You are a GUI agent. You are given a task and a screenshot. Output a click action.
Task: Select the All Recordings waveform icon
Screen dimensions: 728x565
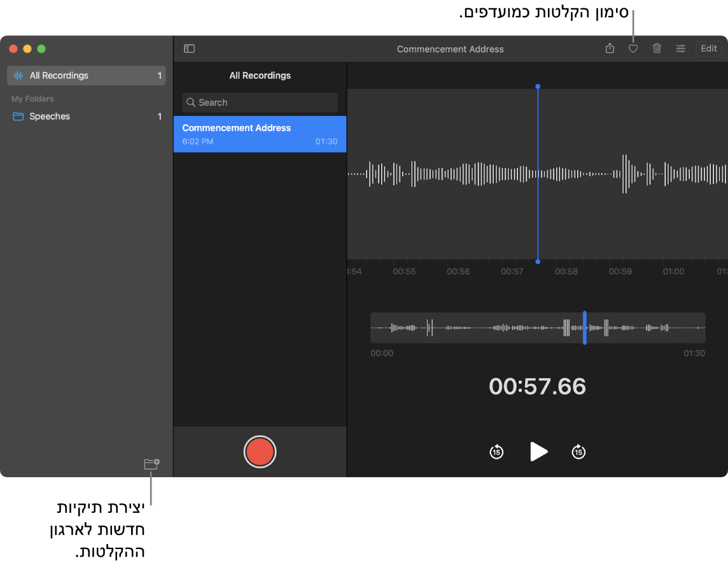(x=20, y=75)
